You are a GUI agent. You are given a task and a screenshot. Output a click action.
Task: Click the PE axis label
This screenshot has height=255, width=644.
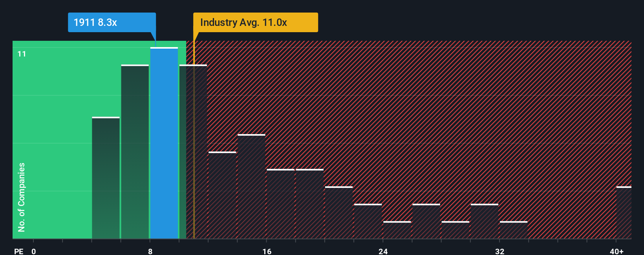19,251
